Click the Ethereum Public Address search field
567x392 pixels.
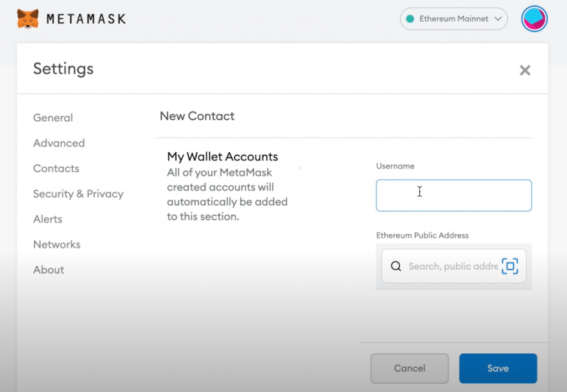click(453, 266)
